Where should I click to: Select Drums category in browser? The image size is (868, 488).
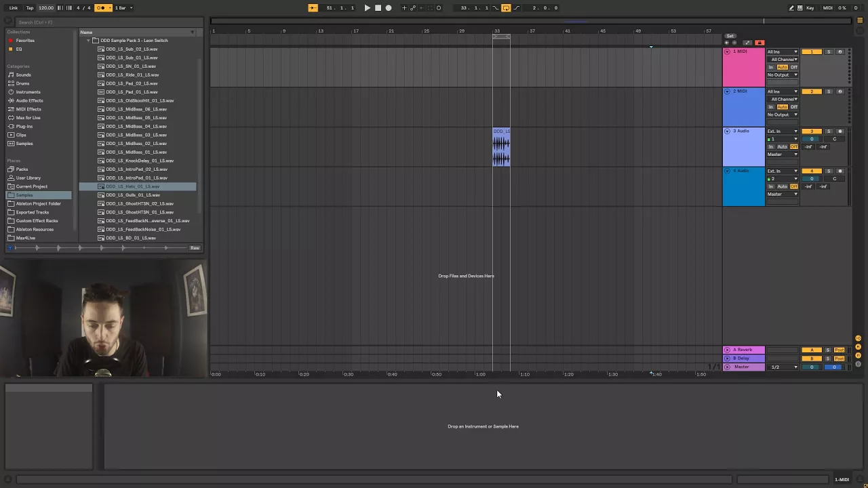click(x=22, y=83)
